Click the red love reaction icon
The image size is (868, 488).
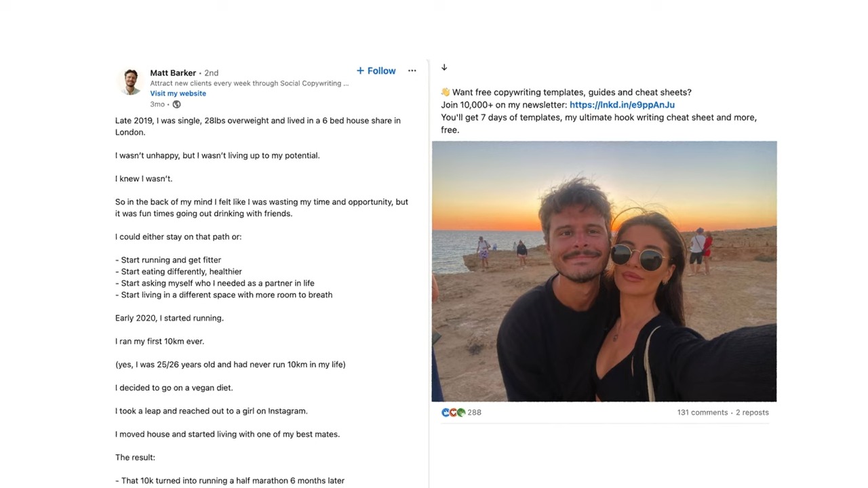pos(453,412)
